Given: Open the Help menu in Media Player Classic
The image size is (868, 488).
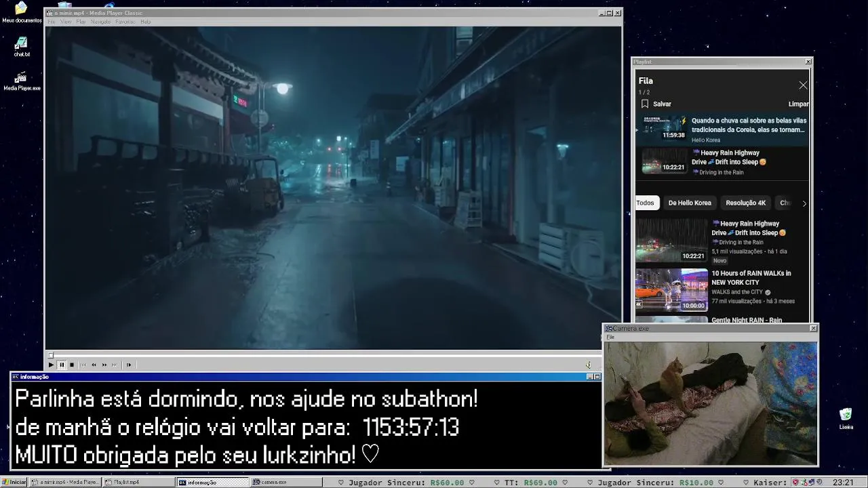Looking at the screenshot, I should pos(145,22).
